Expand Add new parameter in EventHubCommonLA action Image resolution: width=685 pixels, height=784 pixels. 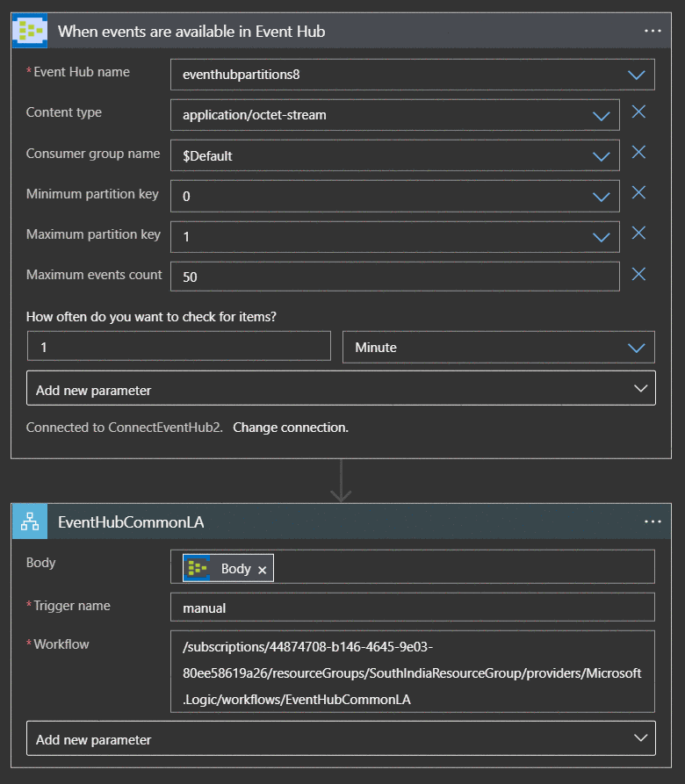coord(341,738)
